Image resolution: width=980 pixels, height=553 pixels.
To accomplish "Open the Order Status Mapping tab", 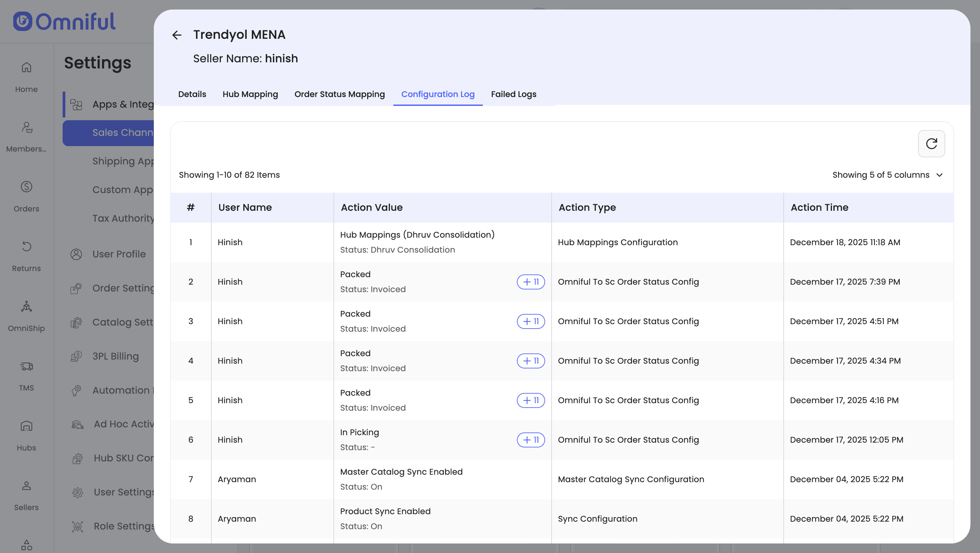I will pos(339,94).
